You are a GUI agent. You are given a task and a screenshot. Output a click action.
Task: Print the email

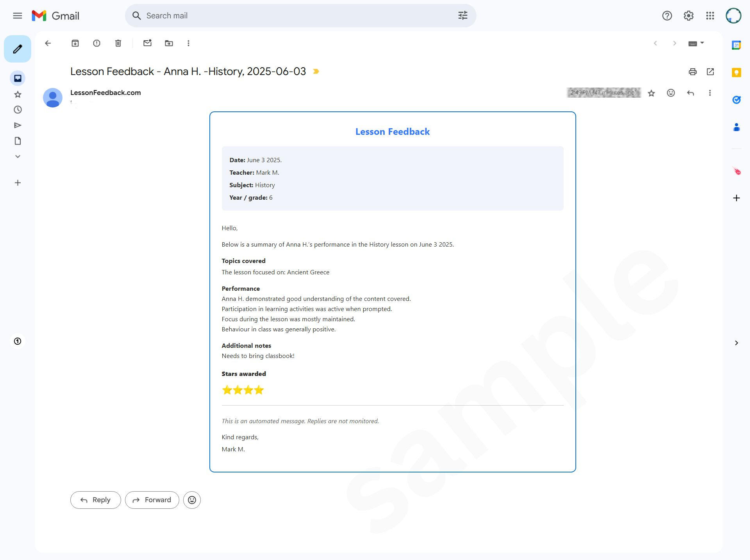pos(693,72)
